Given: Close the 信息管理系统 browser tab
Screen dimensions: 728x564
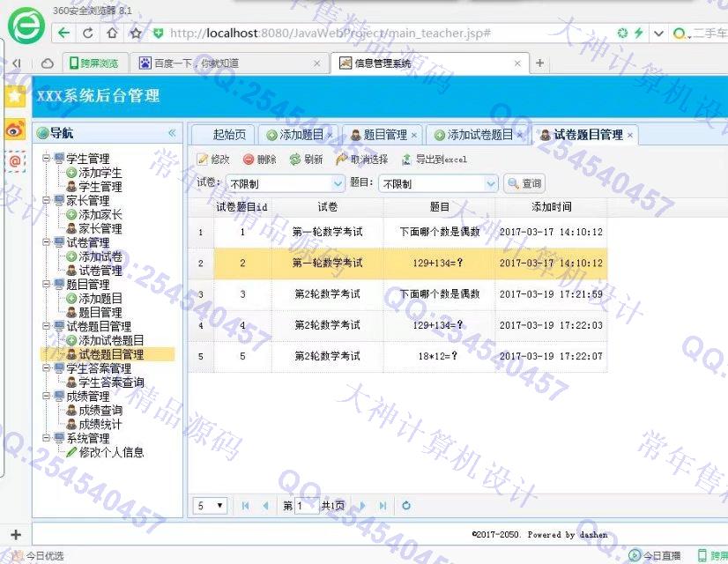Looking at the screenshot, I should tap(517, 63).
